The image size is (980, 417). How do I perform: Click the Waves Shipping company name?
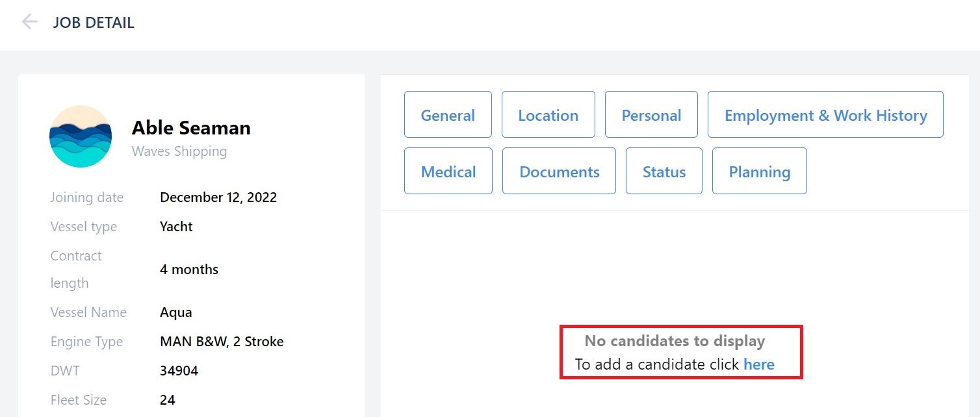179,151
